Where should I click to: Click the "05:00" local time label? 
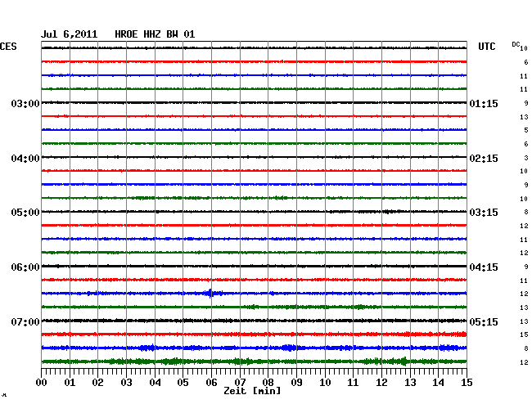pyautogui.click(x=25, y=213)
